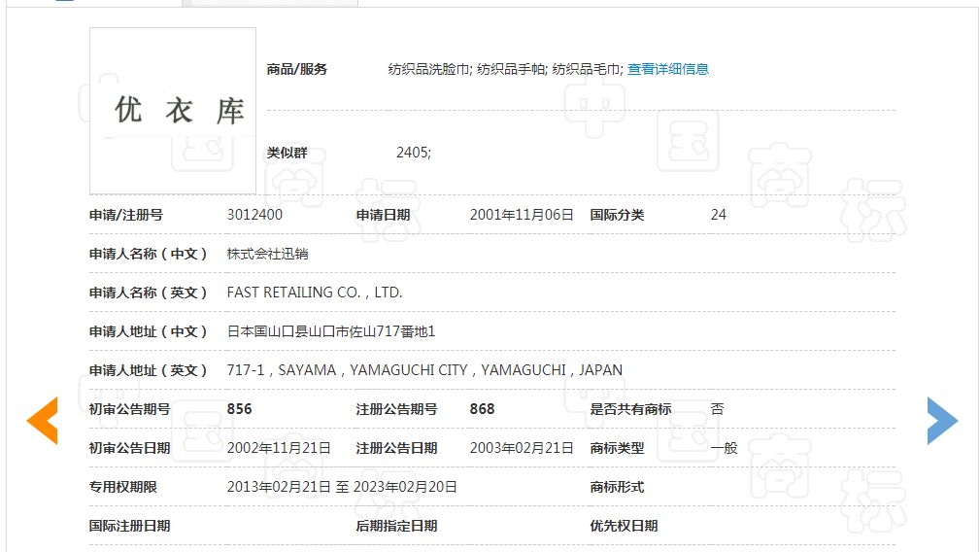The image size is (980, 552).
Task: Click the 专用权期限 label
Action: (x=122, y=486)
